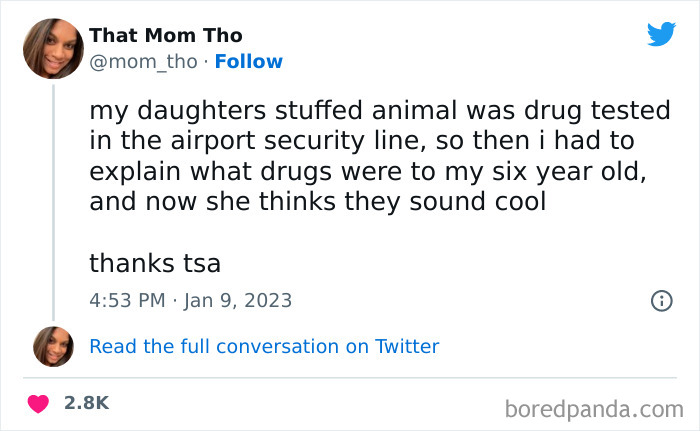Click the small avatar beside the conversation link
Screen dimensions: 700x431
tap(53, 346)
